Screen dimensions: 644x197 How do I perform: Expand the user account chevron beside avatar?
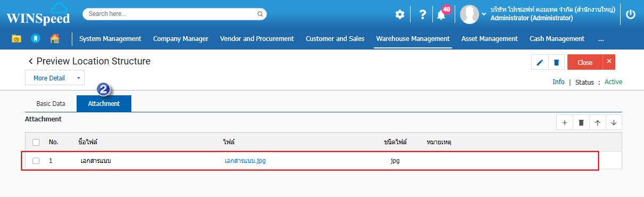(x=484, y=14)
